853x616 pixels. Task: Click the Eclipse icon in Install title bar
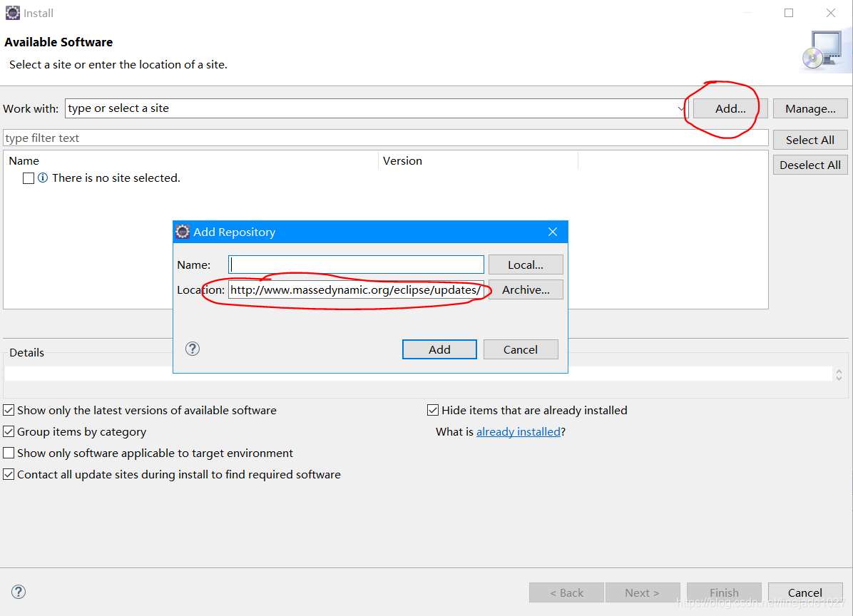tap(13, 13)
